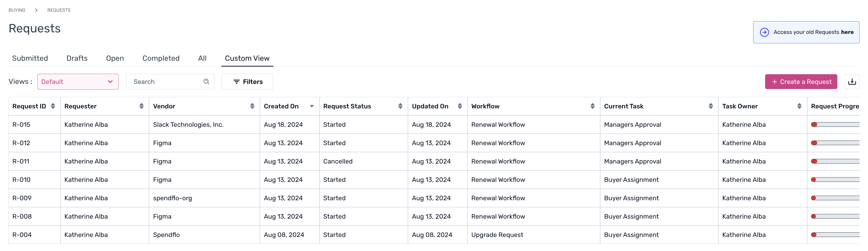Sort by Requester column arrows

click(141, 106)
